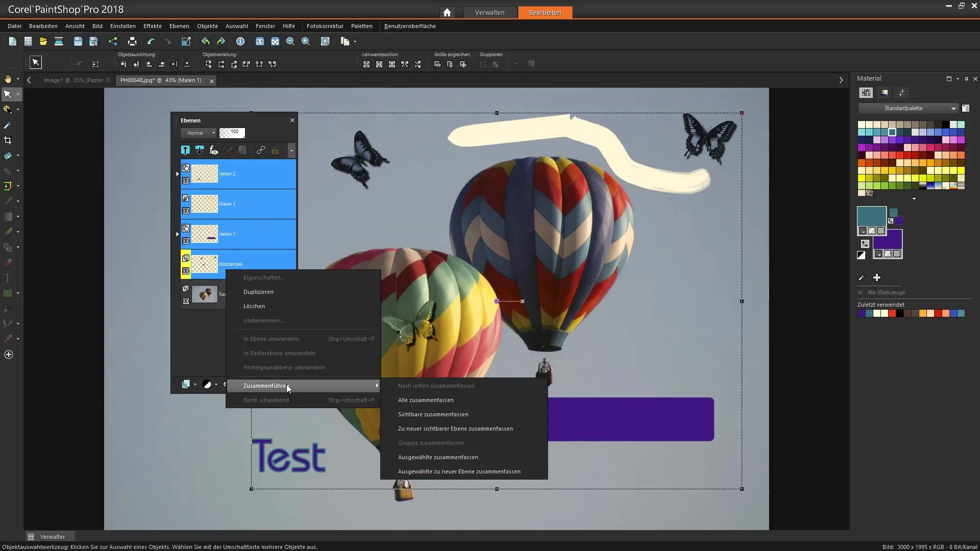Click the Verwalter button at bottom
This screenshot has width=980, height=551.
pos(50,537)
